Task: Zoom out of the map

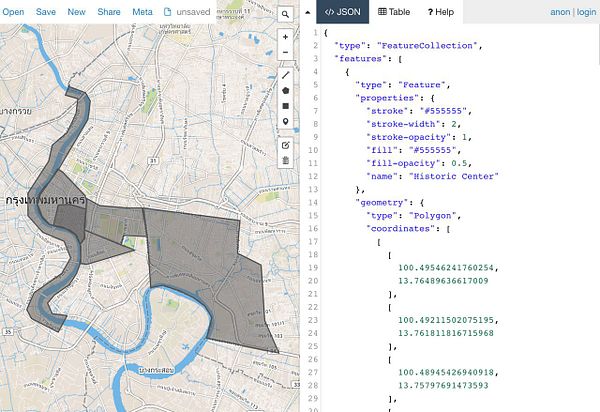Action: [x=285, y=52]
